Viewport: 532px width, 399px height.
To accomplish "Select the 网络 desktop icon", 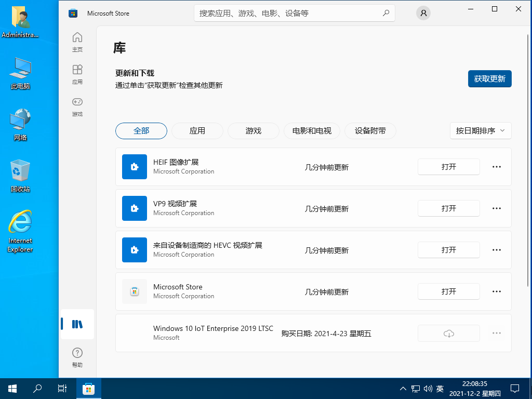I will (20, 125).
